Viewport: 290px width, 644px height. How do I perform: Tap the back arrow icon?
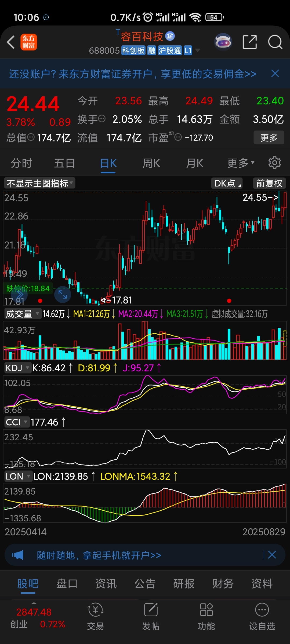click(11, 42)
